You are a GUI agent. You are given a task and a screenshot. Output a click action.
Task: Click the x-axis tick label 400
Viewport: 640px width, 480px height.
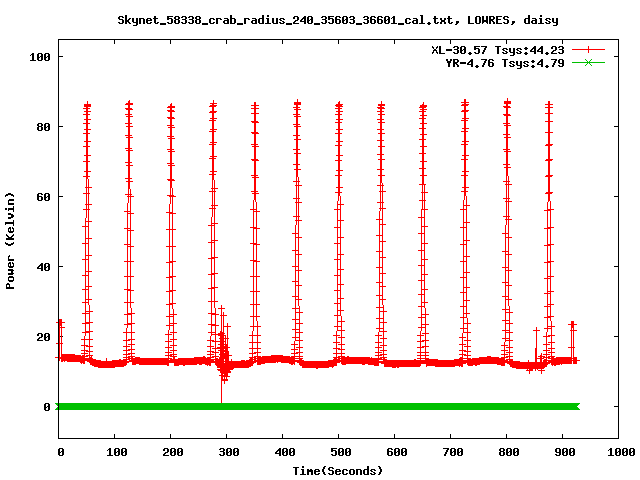[284, 452]
